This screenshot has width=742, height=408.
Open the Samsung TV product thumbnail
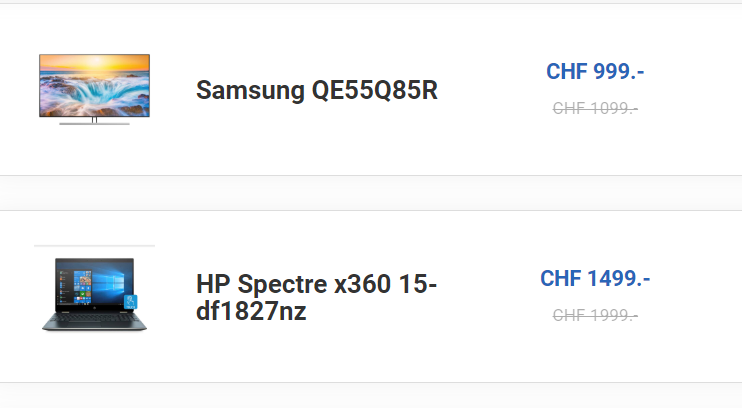coord(94,89)
